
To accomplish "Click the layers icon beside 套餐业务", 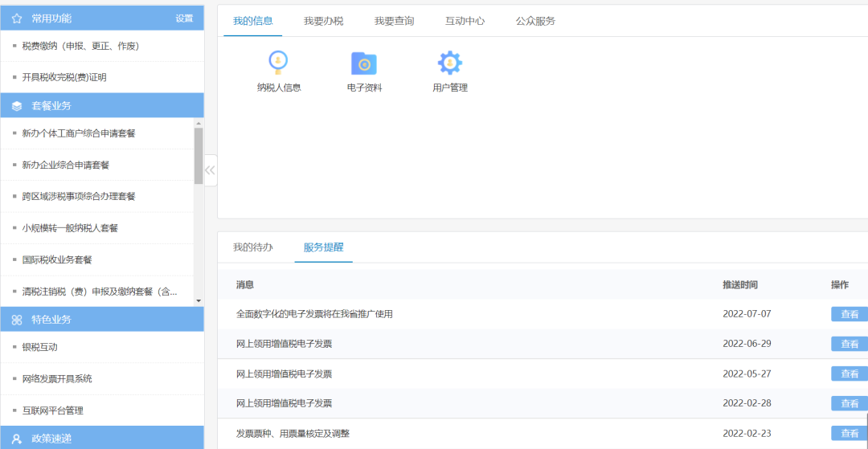I will pos(17,105).
